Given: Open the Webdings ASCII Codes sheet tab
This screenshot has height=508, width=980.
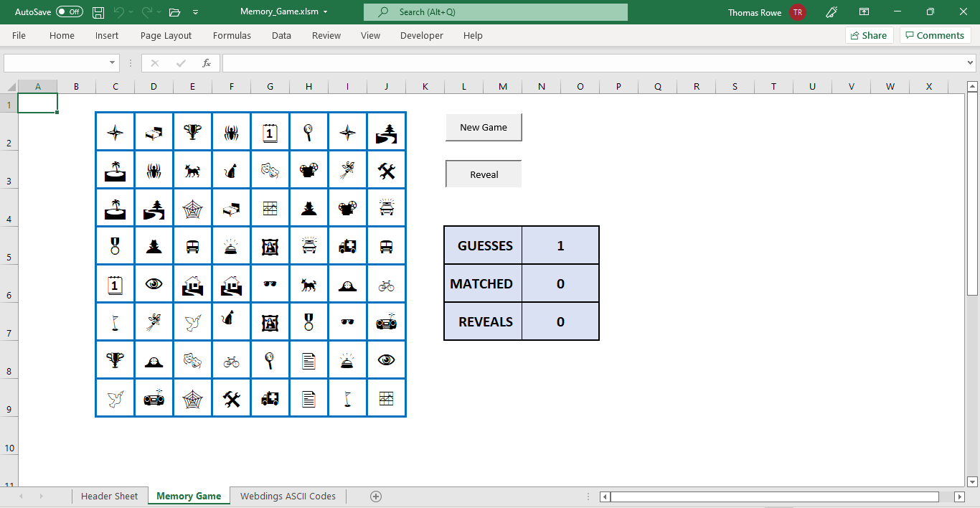Looking at the screenshot, I should (x=288, y=497).
